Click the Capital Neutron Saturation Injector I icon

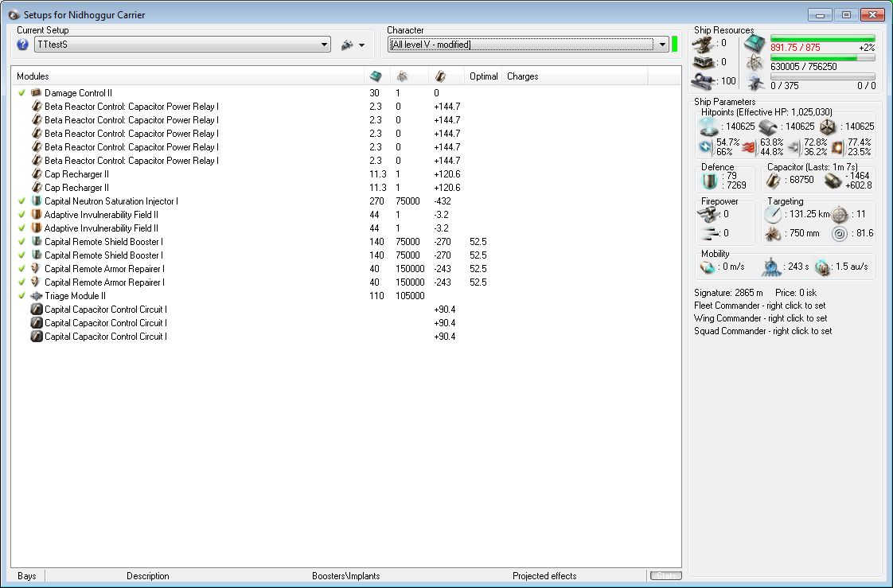tap(37, 201)
